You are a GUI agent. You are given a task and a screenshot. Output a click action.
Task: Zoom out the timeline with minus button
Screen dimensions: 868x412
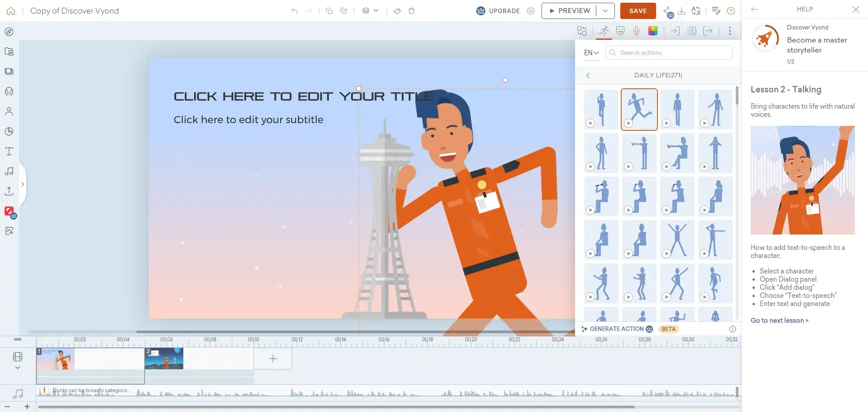[7, 407]
